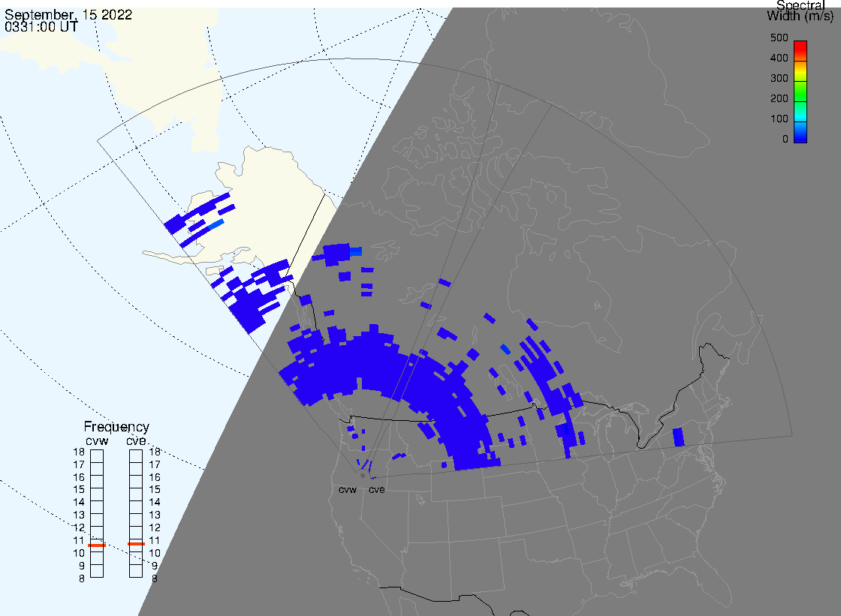841x616 pixels.
Task: Click the Frequency heading
Action: (x=116, y=427)
